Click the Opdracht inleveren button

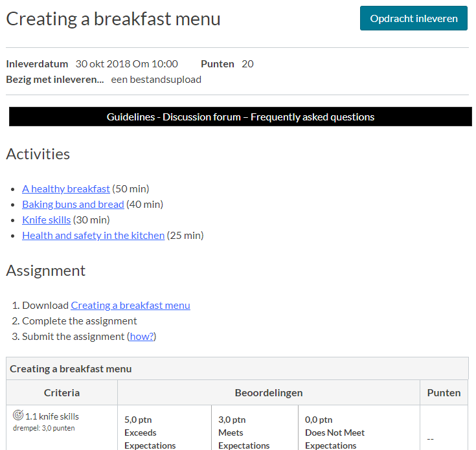coord(413,18)
